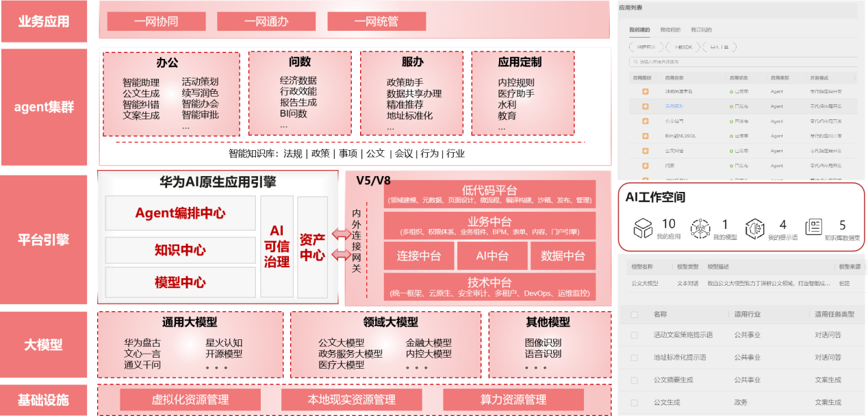Click the agent集群 layer label
The image size is (868, 416).
[44, 107]
